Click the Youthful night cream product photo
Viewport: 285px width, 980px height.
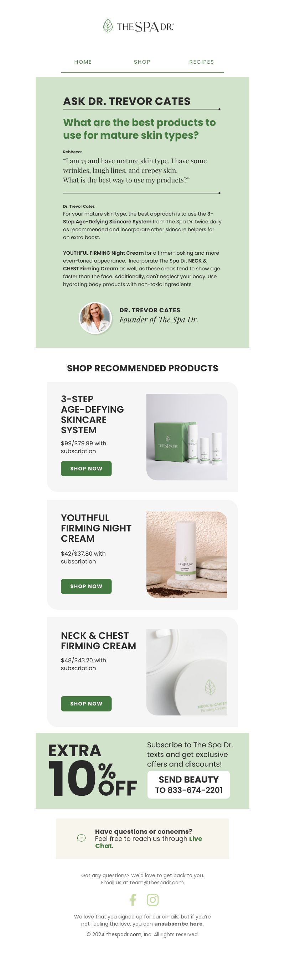[187, 555]
